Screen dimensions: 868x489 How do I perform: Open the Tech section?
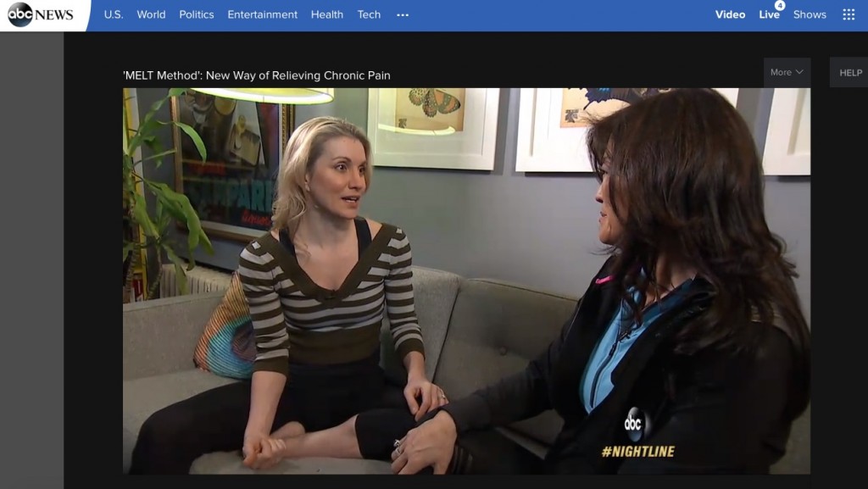[369, 14]
